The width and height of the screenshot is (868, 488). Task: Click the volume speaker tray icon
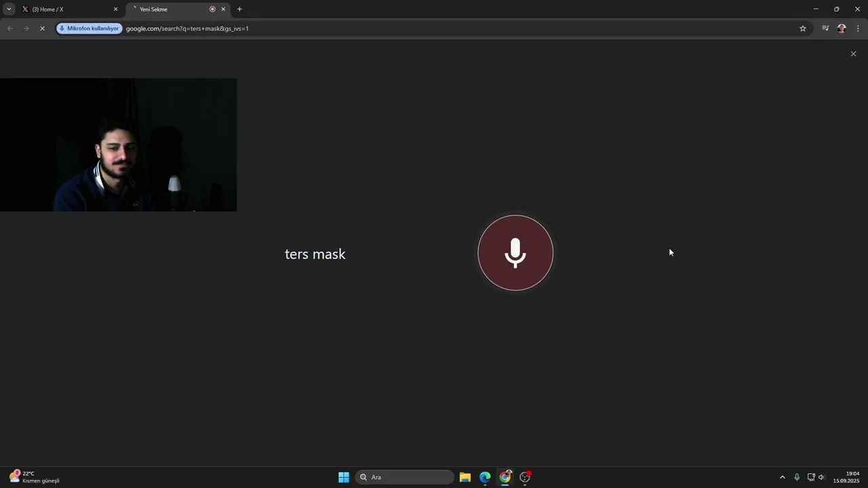click(822, 477)
